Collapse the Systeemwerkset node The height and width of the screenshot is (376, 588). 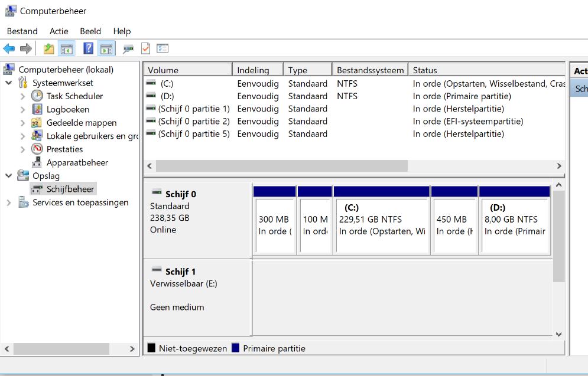[x=9, y=83]
